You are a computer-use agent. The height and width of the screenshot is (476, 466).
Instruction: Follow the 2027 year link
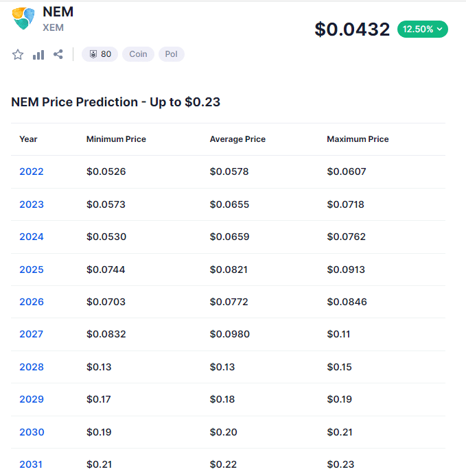[x=32, y=334]
